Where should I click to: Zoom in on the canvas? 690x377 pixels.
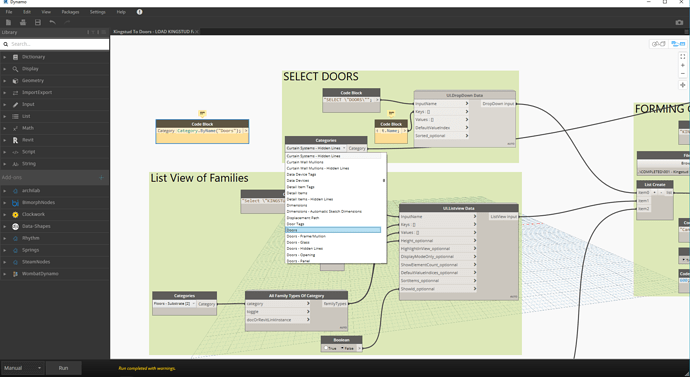(683, 65)
